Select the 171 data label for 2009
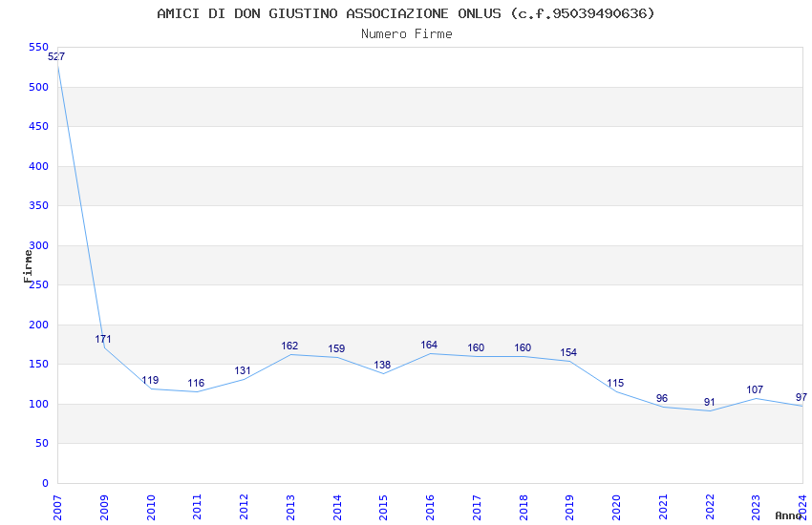 pyautogui.click(x=103, y=339)
